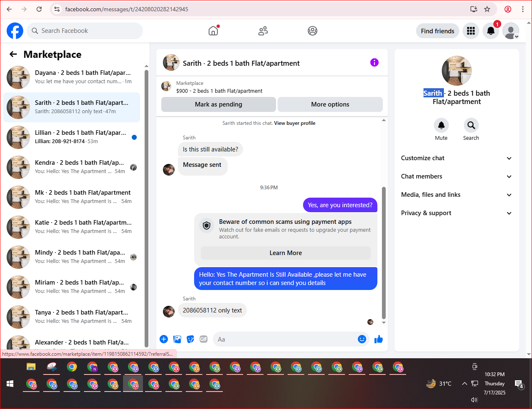Mute this conversation with the bell icon

[x=441, y=125]
